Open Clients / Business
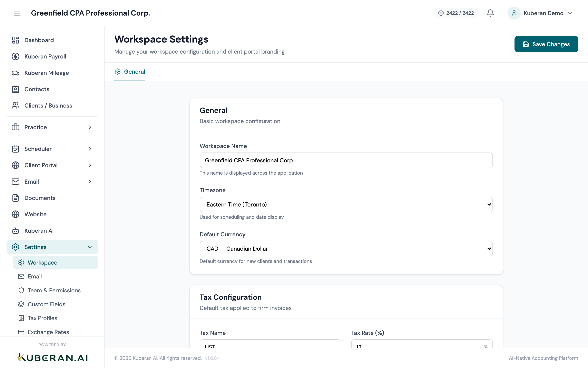The image size is (588, 368). pos(52,105)
